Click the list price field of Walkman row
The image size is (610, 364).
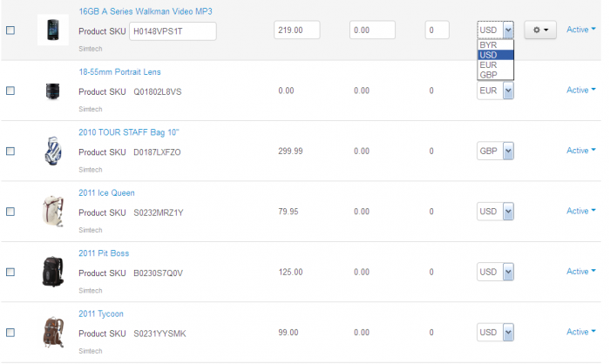click(x=372, y=30)
